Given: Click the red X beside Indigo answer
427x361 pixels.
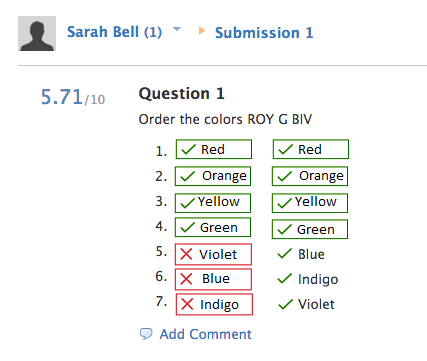Looking at the screenshot, I should coord(187,304).
